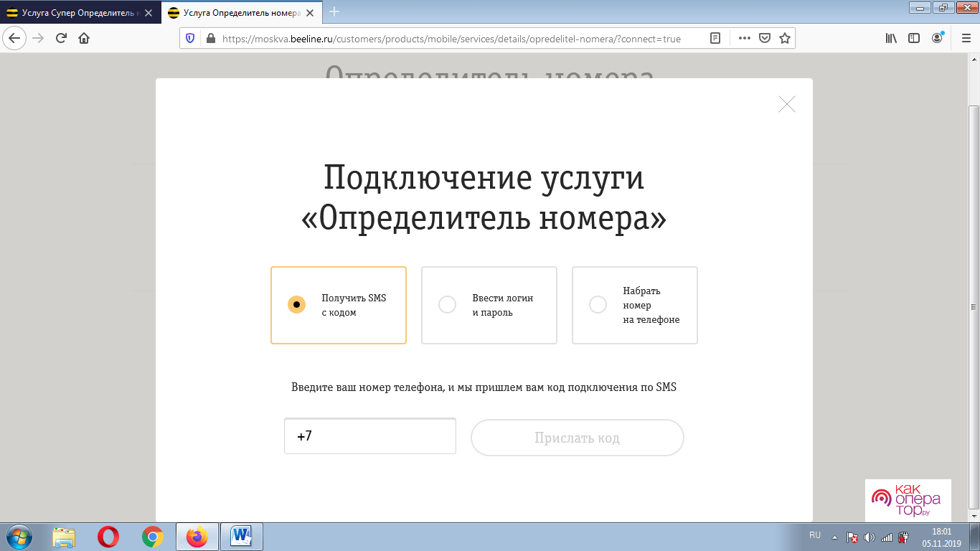Close the Услуга Супер Определитель tab
This screenshot has height=551, width=980.
(x=149, y=12)
